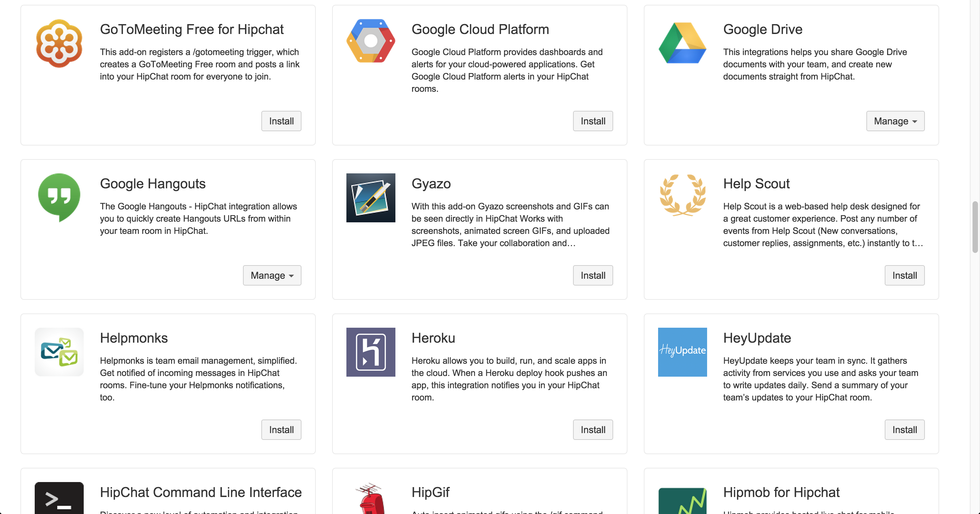Open the HeyUpdate title link
This screenshot has width=980, height=514.
pos(757,338)
